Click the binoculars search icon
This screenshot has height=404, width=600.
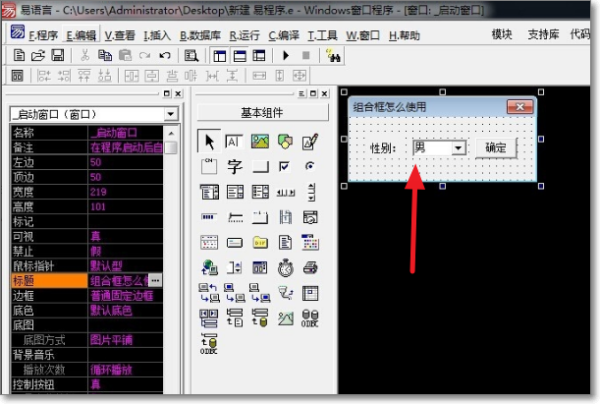pos(334,56)
